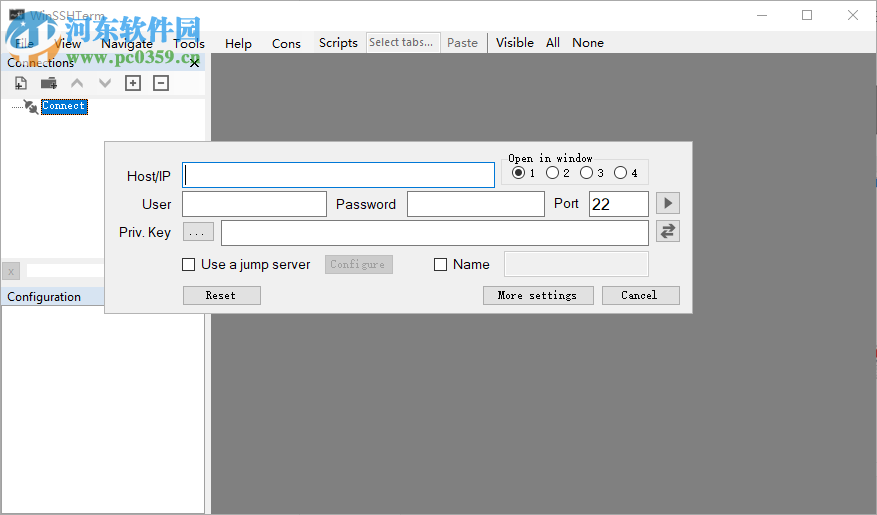Screen dimensions: 877x515
Task: Click the Select tabs... box
Action: pos(403,42)
